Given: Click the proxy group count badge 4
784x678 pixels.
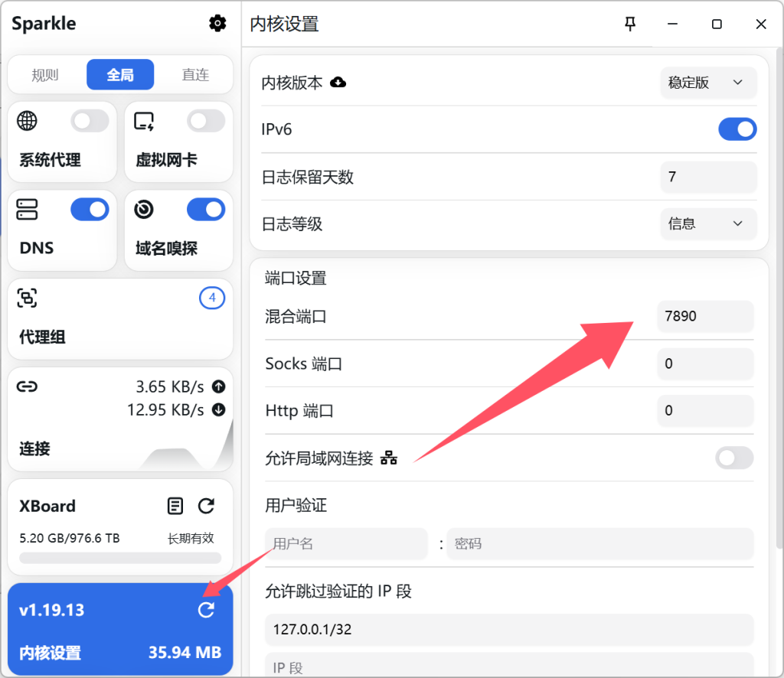Looking at the screenshot, I should (x=212, y=298).
